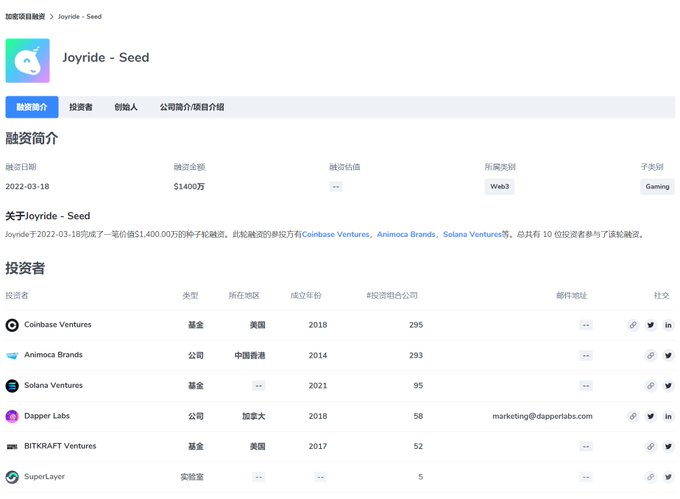The width and height of the screenshot is (680, 499).
Task: Click Joyride - Seed breadcrumb item
Action: 80,16
